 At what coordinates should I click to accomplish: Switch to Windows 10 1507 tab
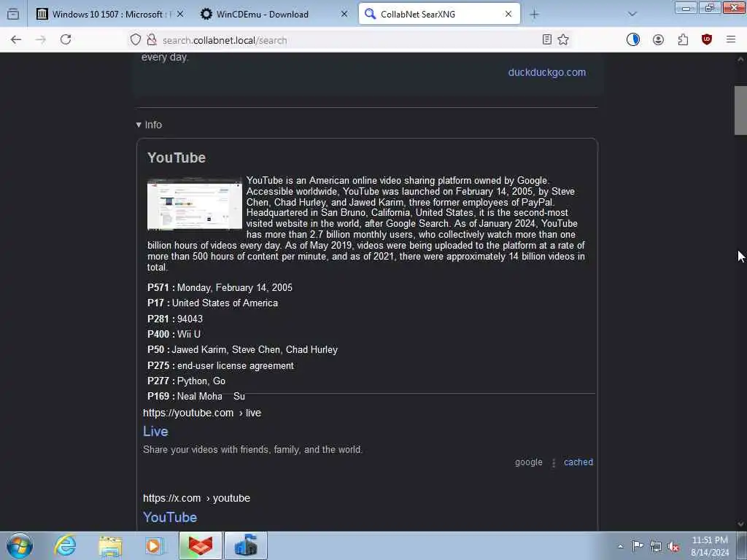pyautogui.click(x=109, y=15)
